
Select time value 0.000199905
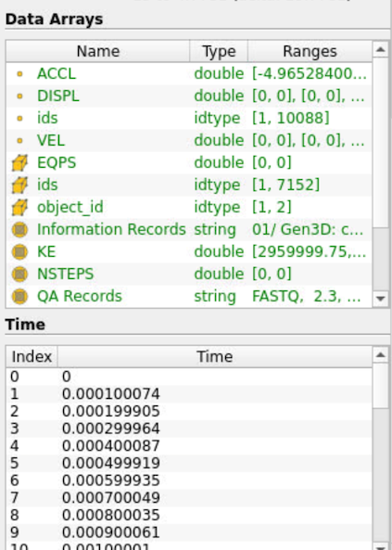click(x=111, y=411)
